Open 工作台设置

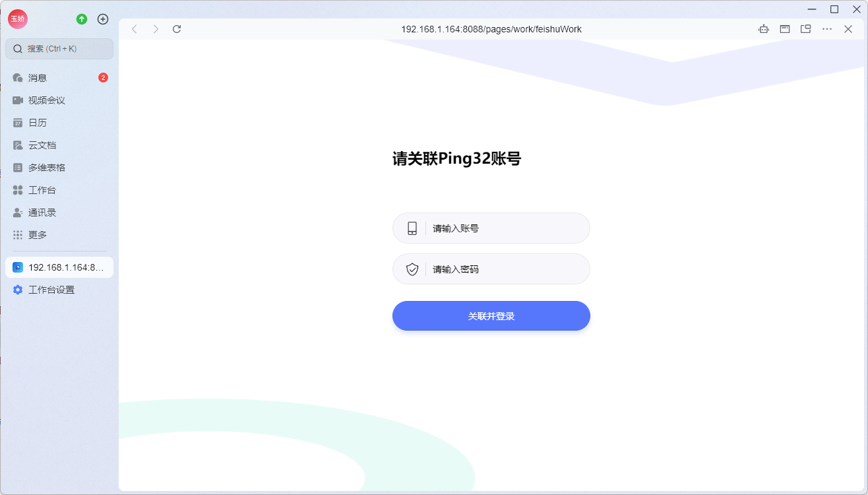coord(59,290)
